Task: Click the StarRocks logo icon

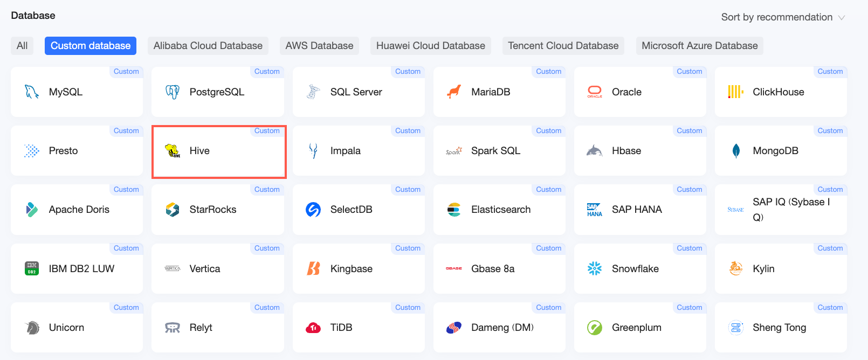Action: (x=173, y=210)
